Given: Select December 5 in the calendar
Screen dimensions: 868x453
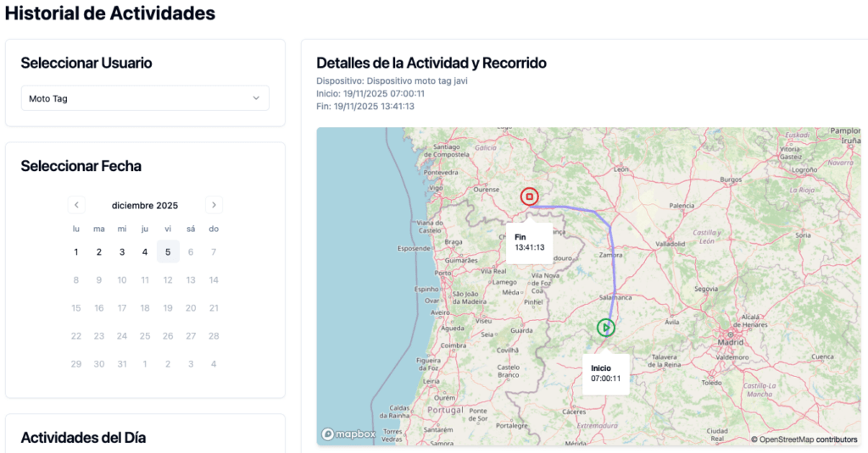Looking at the screenshot, I should pos(168,251).
